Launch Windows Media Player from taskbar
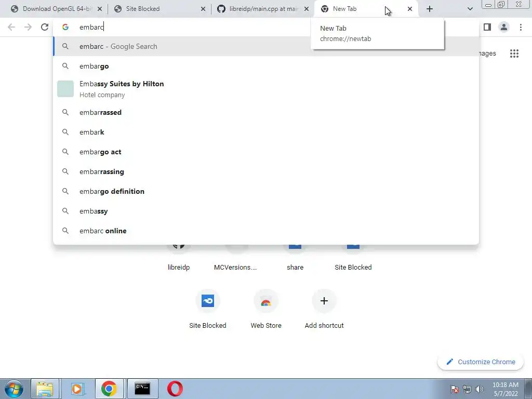532x399 pixels. pyautogui.click(x=77, y=389)
